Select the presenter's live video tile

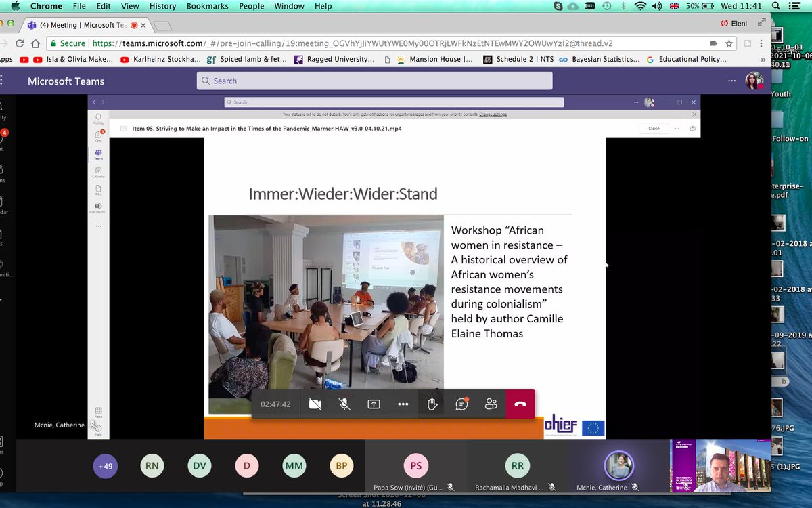click(720, 466)
